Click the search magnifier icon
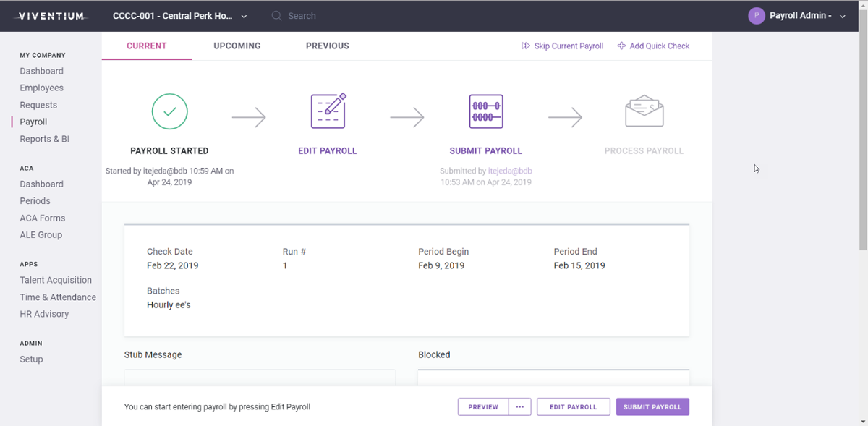The height and width of the screenshot is (426, 868). [276, 15]
